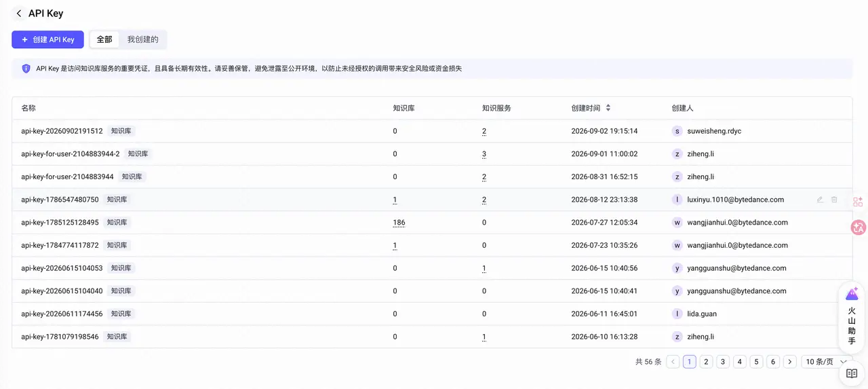The image size is (868, 389).
Task: Open the grid-plus widget icon on the right edge
Action: point(858,202)
